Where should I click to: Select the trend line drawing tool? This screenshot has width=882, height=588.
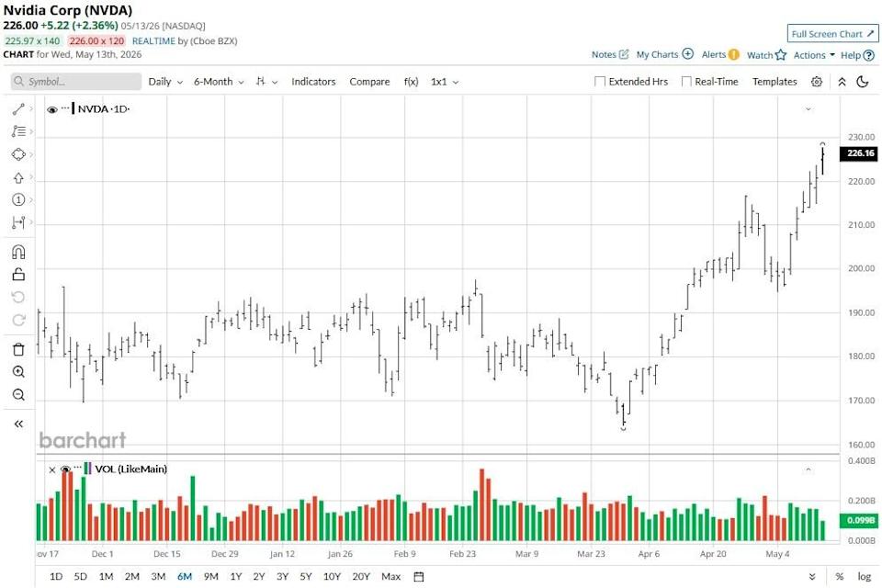click(18, 109)
